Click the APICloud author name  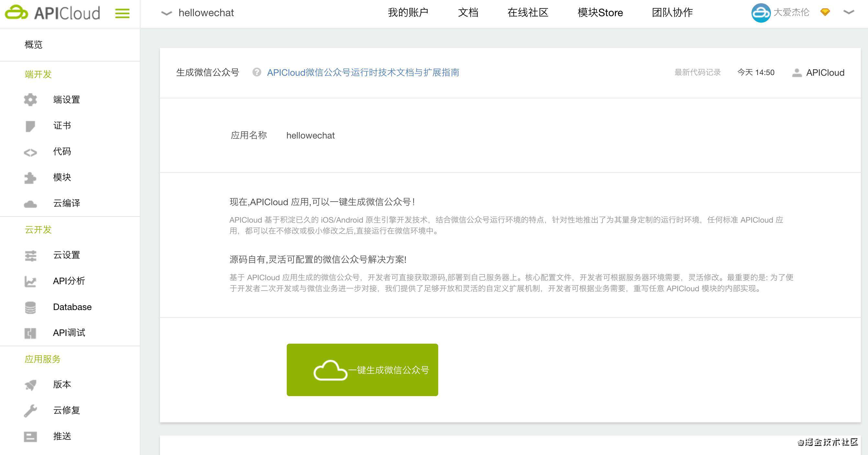point(825,72)
